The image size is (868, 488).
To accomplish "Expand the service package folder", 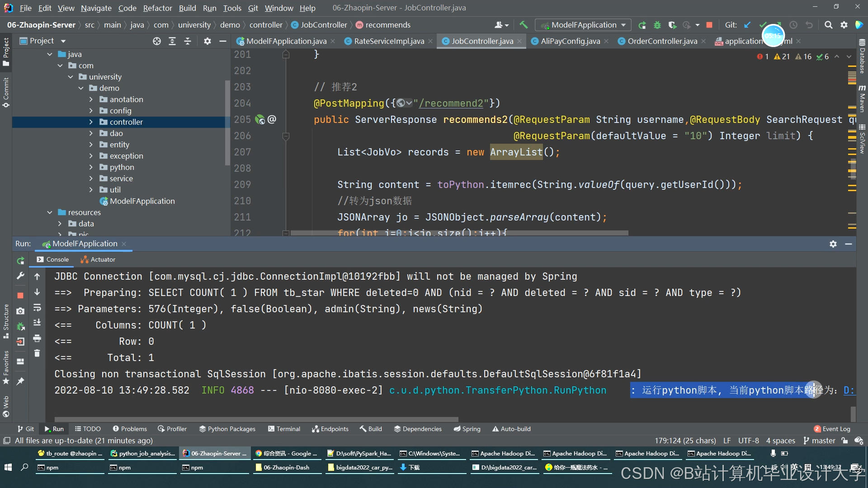I will click(x=91, y=178).
